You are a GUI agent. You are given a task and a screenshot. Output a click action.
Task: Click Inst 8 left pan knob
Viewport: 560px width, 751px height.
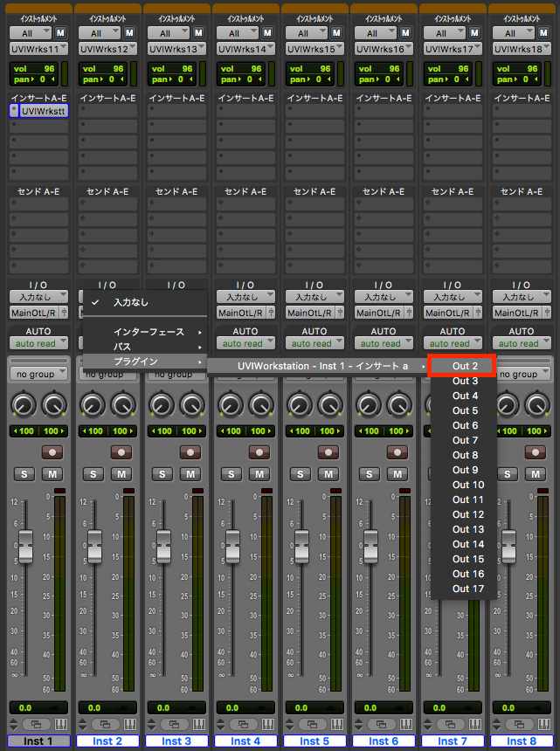[x=507, y=404]
